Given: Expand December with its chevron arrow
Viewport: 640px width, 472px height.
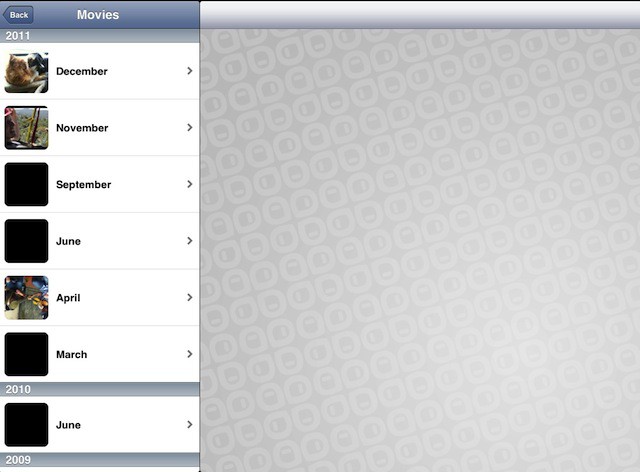Looking at the screenshot, I should click(190, 71).
